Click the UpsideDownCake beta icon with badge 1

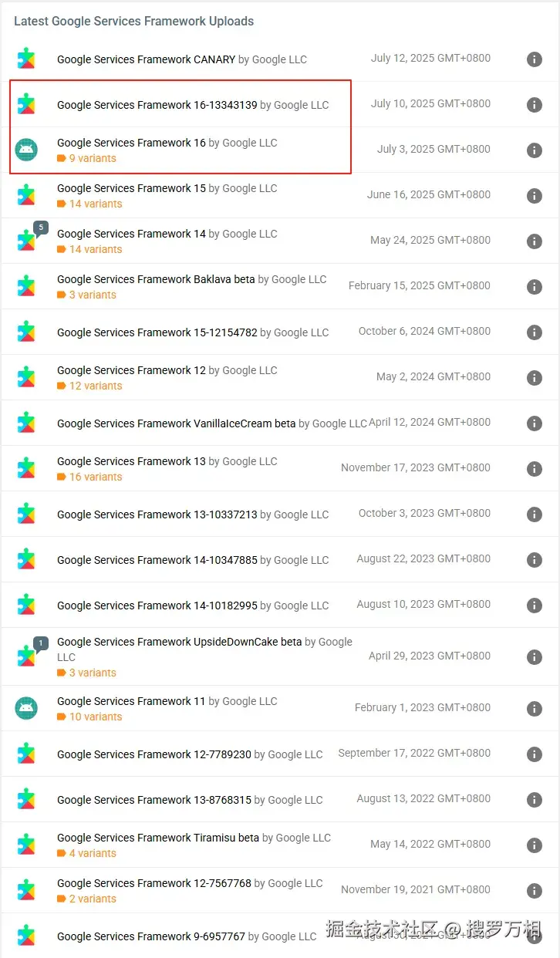point(27,656)
